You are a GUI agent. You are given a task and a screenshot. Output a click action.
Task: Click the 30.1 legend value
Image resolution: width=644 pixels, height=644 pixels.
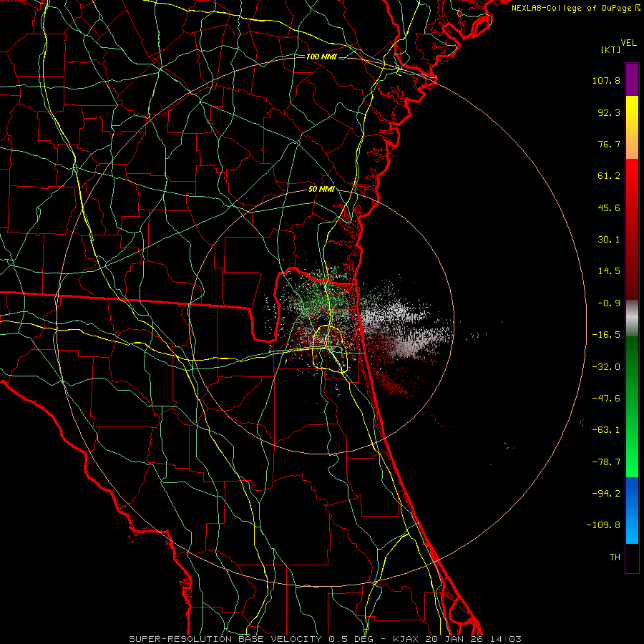click(609, 240)
